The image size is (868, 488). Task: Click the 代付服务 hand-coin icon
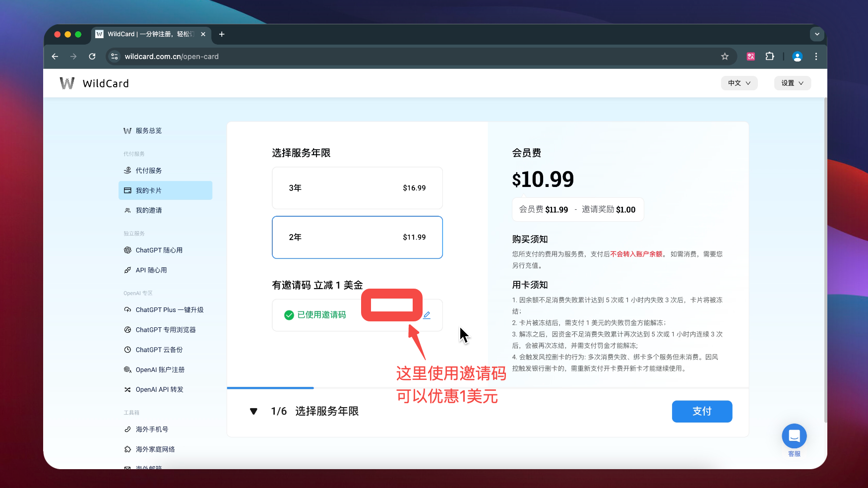pos(127,171)
